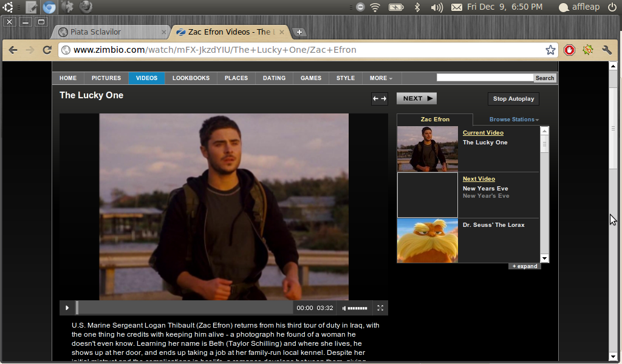Open the Dr. Seuss' The Lorax title

tap(493, 225)
